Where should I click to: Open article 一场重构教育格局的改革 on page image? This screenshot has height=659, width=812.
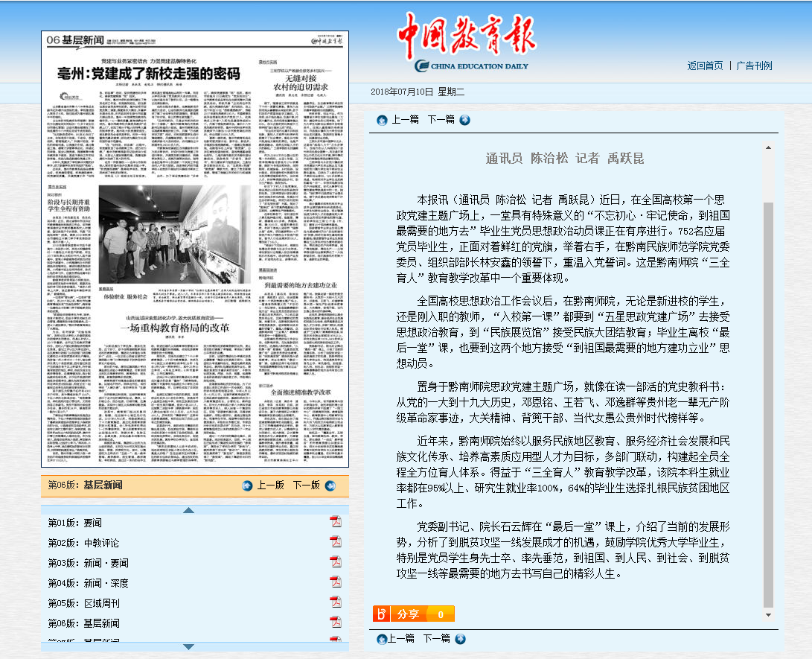pyautogui.click(x=174, y=328)
